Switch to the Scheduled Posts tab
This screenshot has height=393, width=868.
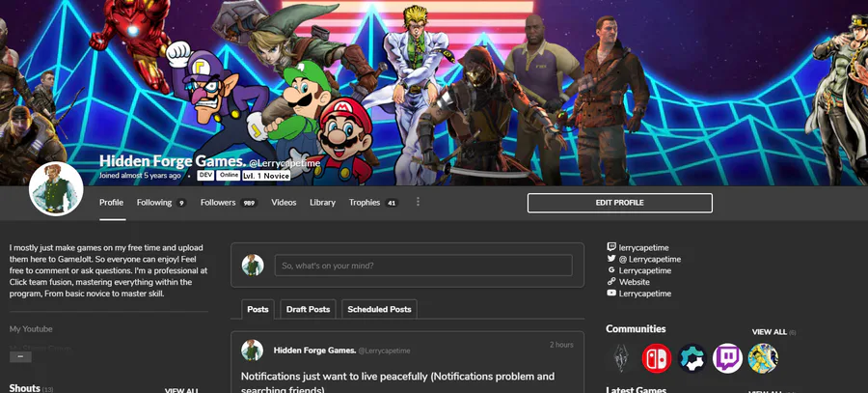click(x=379, y=309)
